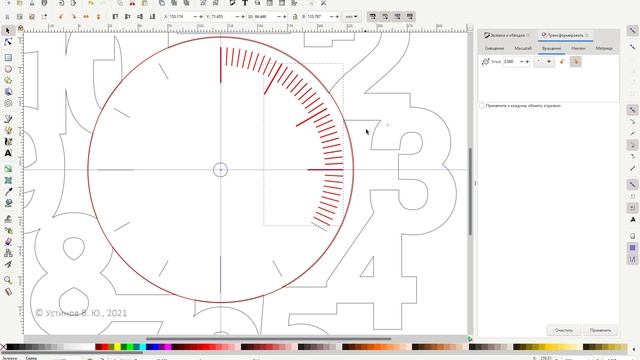Open the 'Наклон' transform tab
The width and height of the screenshot is (640, 360).
tap(578, 48)
